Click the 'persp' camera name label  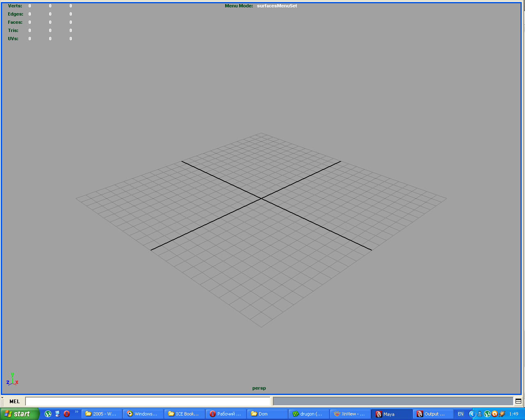[259, 388]
